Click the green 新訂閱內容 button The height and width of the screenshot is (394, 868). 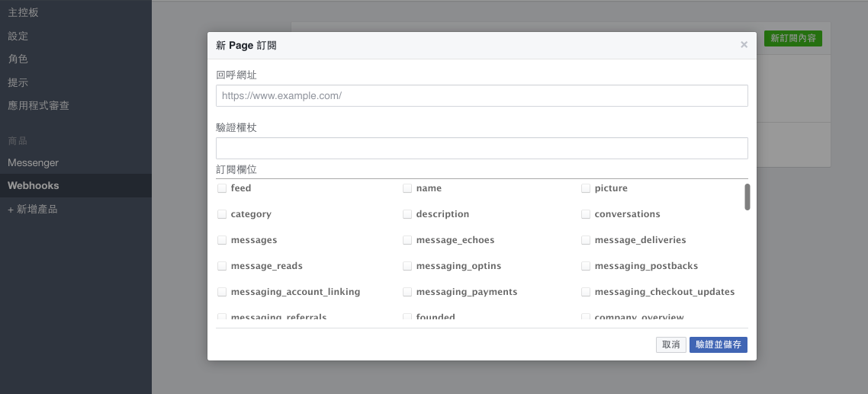click(x=792, y=38)
